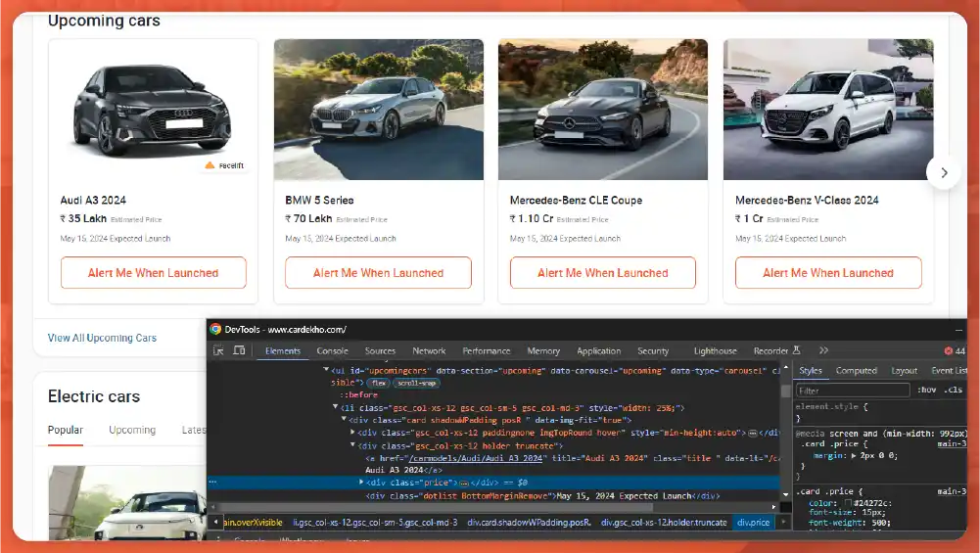Open the Event Listeners sidebar tab
Viewport: 980px width, 553px height.
pos(949,371)
